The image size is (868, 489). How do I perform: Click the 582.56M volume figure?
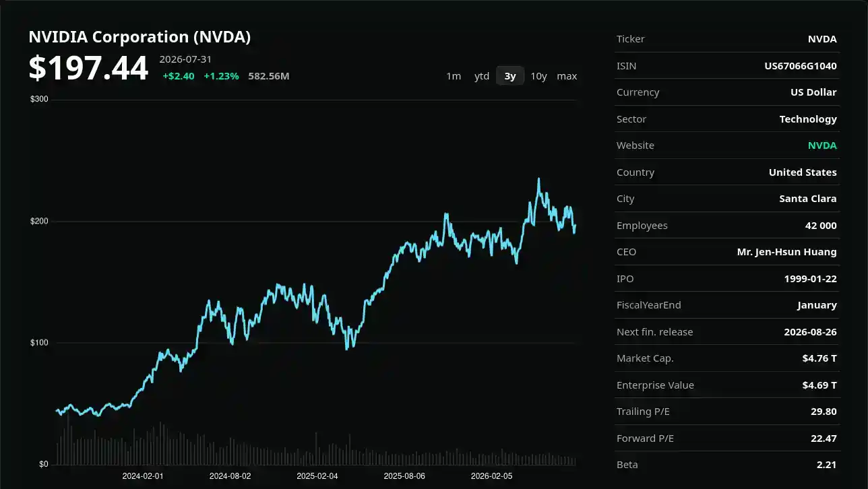[x=269, y=76]
